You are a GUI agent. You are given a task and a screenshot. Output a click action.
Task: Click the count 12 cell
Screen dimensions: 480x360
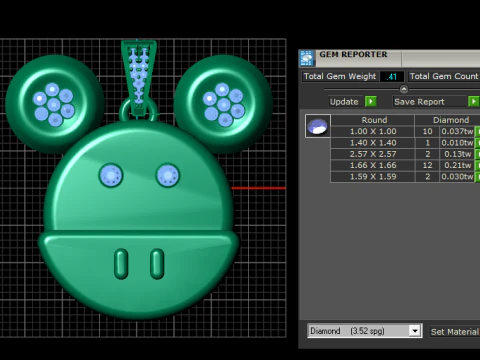[x=427, y=165]
